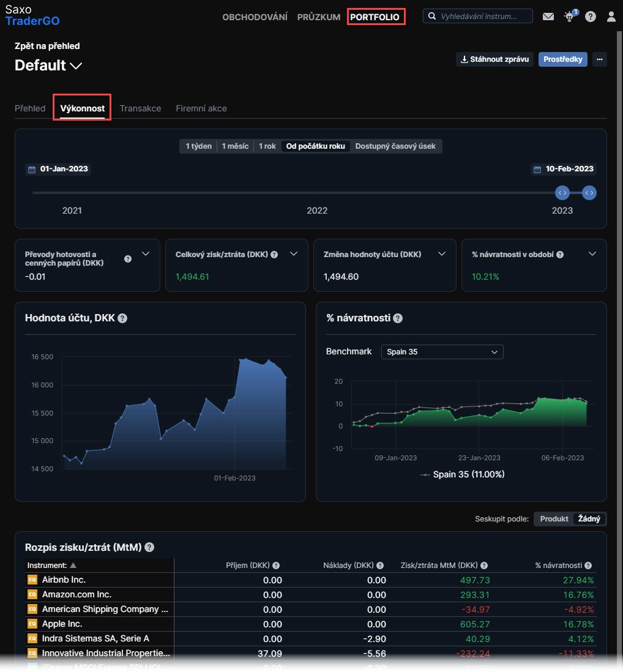Expand the Převody hotovosti card
The height and width of the screenshot is (672, 623).
146,254
